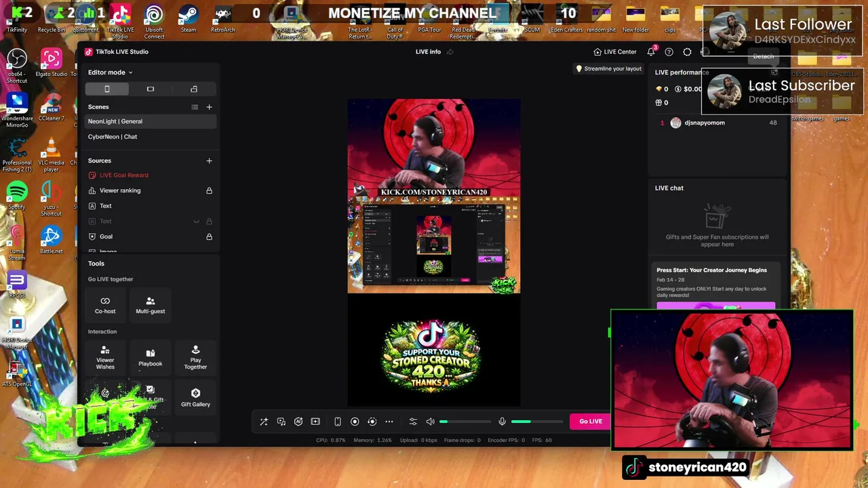Switch to the portrait layout tab
The height and width of the screenshot is (488, 868).
tap(107, 89)
